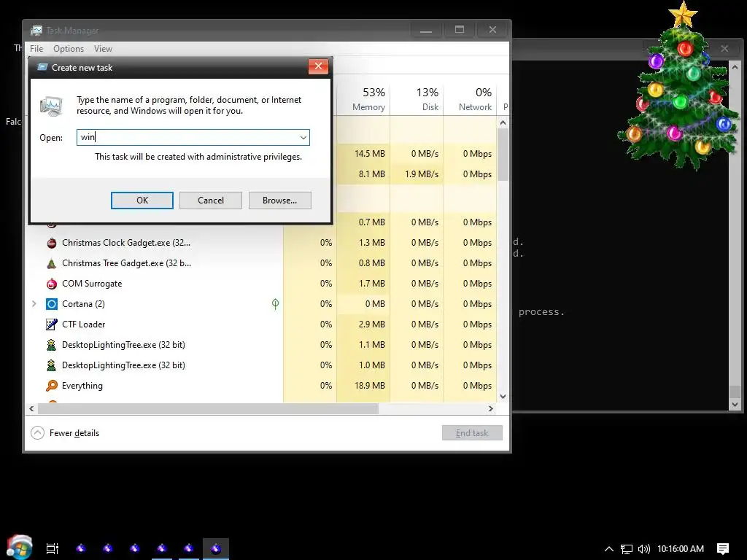Expand the Cortana (2) process group

tap(34, 304)
